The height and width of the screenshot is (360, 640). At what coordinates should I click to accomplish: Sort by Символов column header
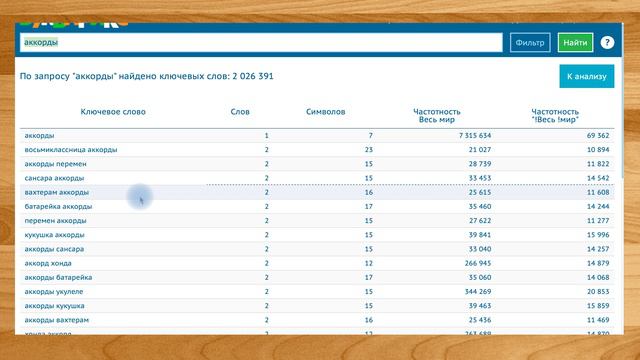coord(325,112)
